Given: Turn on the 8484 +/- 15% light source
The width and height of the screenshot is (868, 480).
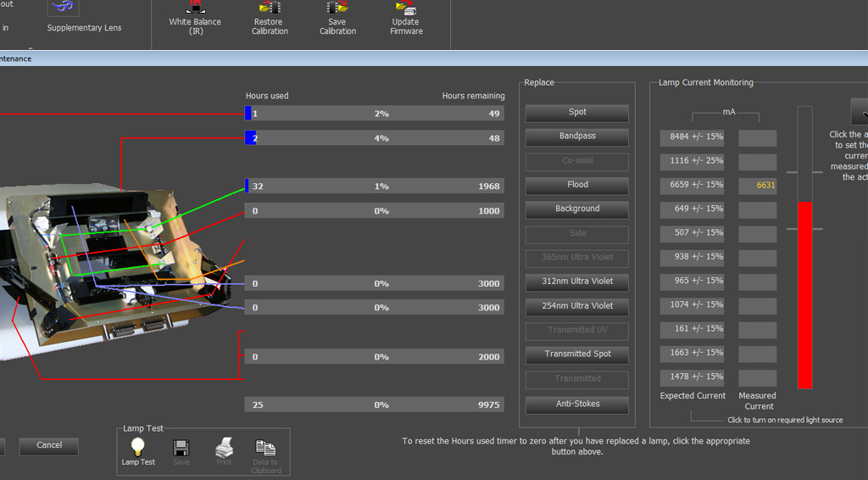Looking at the screenshot, I should pos(692,138).
